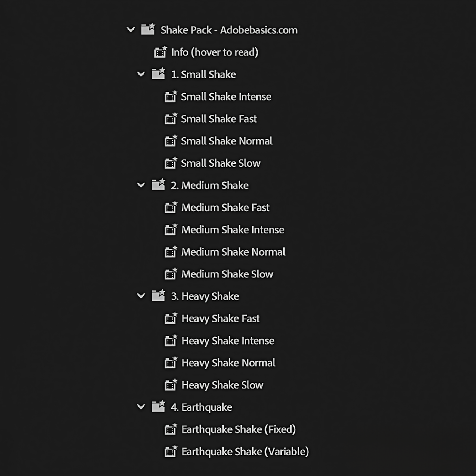Click the bin icon next to 4. Earthquake
Image resolution: width=476 pixels, height=476 pixels.
(158, 407)
